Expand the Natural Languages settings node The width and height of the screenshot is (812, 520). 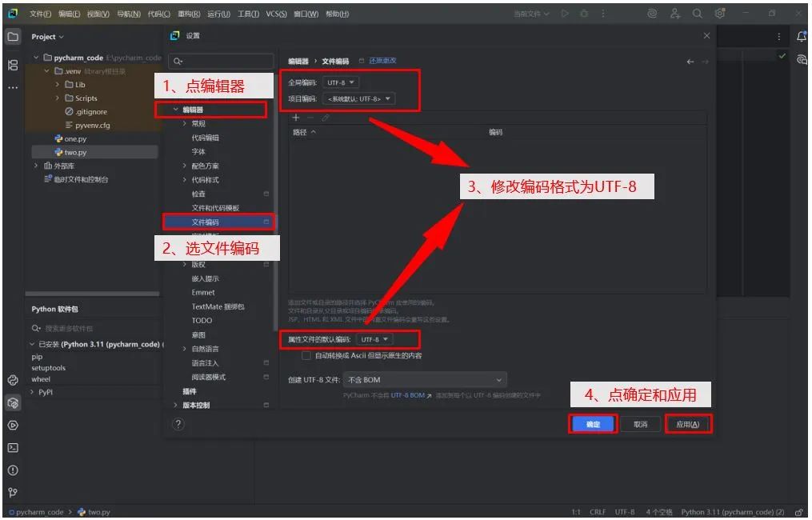[185, 350]
